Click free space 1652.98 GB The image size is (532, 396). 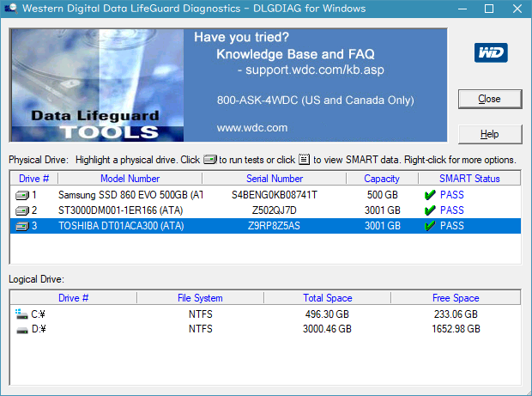pos(456,329)
